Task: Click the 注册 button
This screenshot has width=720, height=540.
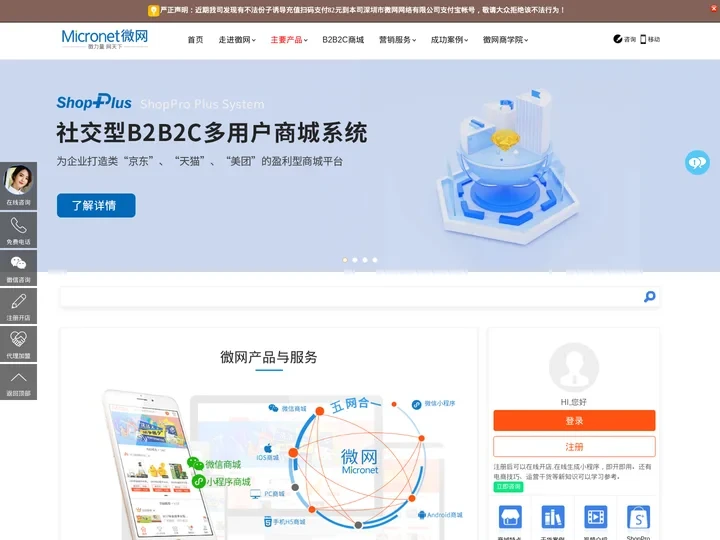Action: click(574, 446)
